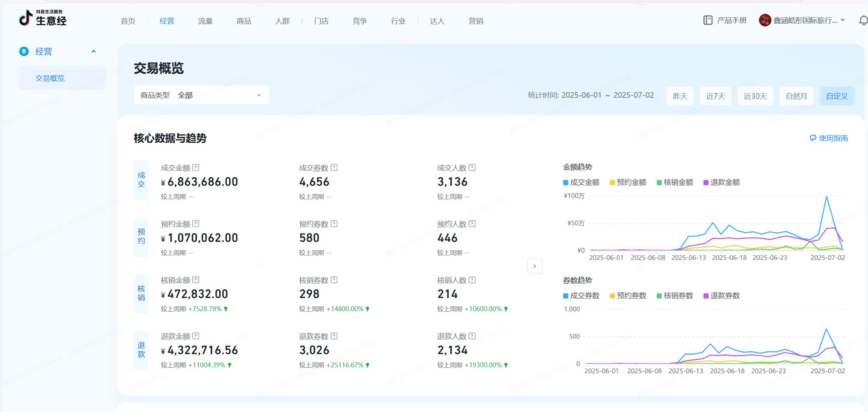
Task: Open help icon next to 预约人数
Action: 472,224
